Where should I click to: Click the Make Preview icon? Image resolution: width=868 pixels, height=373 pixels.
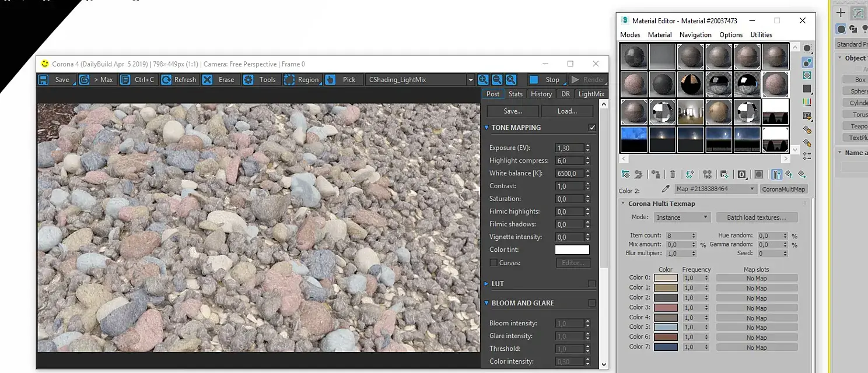(807, 116)
